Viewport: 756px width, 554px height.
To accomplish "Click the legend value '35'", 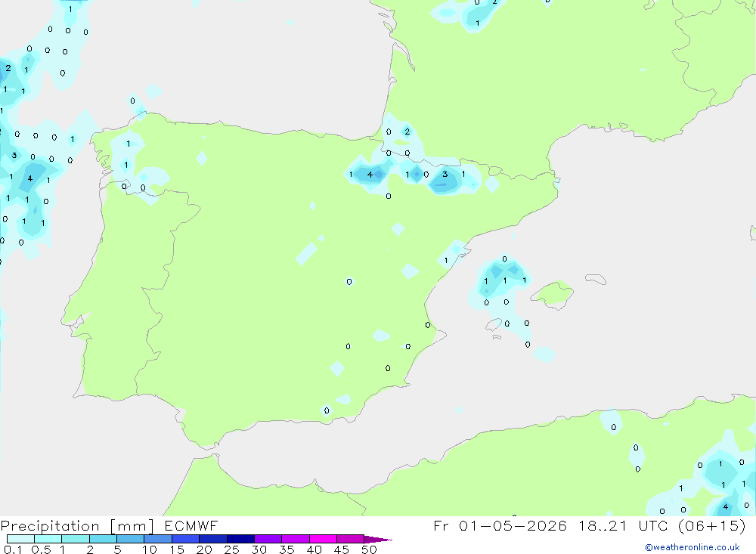I will tap(287, 549).
